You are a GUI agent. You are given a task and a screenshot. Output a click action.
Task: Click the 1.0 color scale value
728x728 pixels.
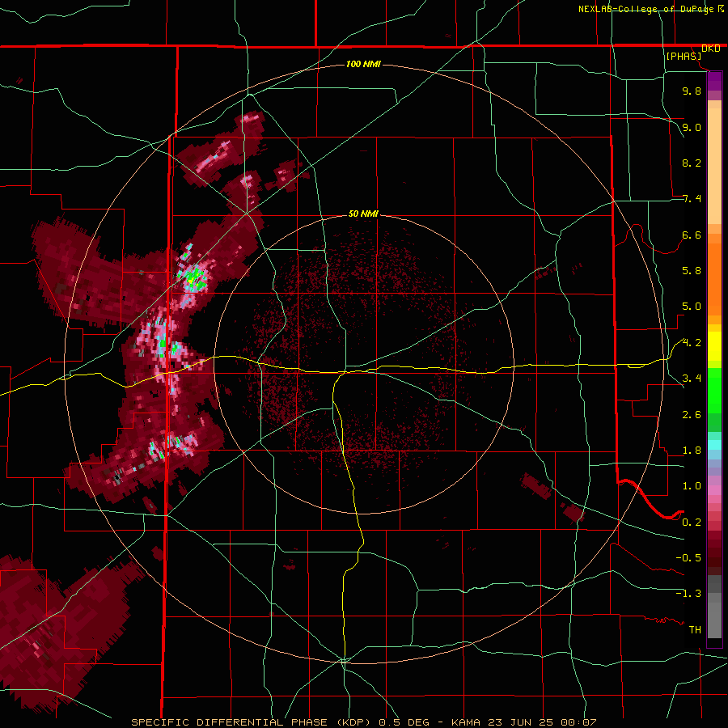tap(692, 486)
